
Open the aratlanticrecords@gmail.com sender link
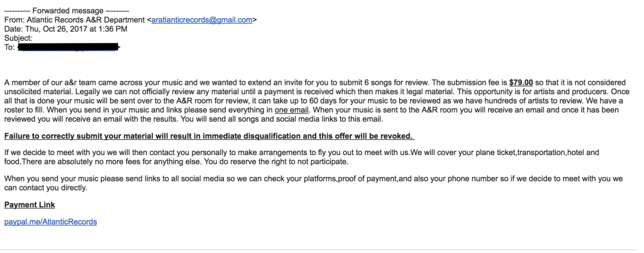202,19
